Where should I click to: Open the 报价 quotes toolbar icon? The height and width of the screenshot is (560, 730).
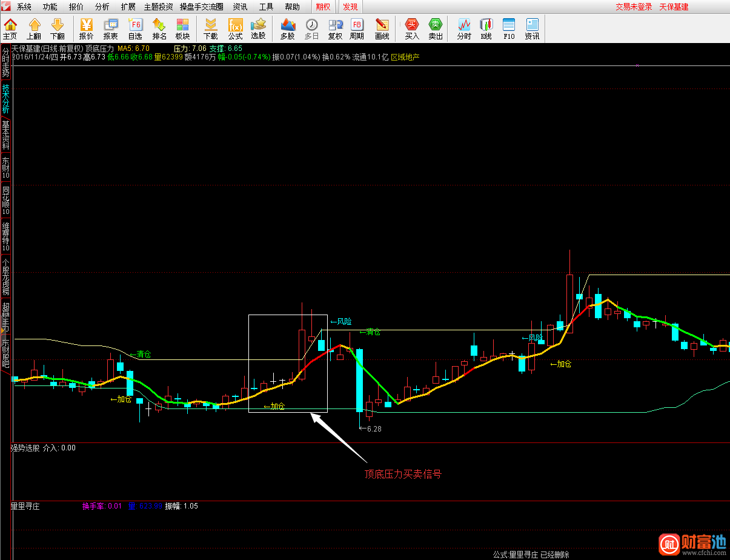[86, 28]
